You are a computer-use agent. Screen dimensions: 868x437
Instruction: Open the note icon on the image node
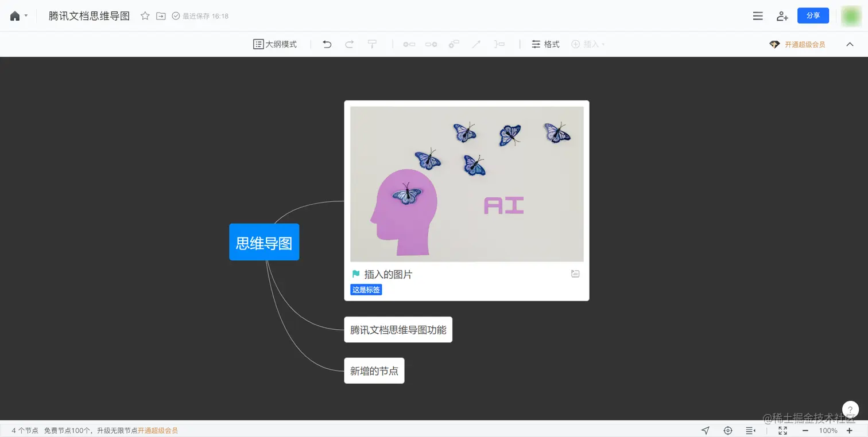575,274
